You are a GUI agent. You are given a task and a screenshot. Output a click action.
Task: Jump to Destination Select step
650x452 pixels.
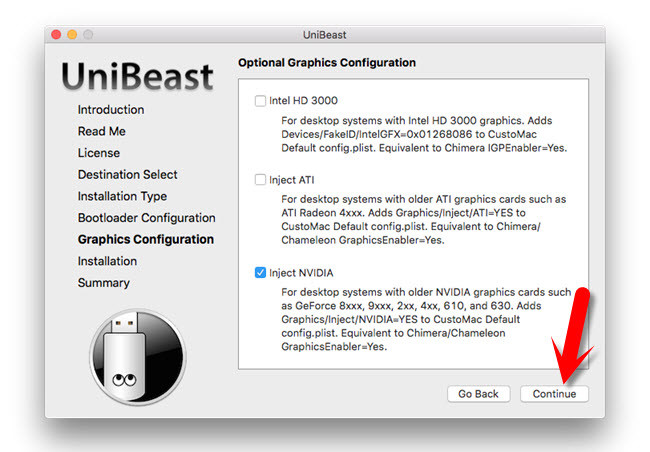coord(128,175)
